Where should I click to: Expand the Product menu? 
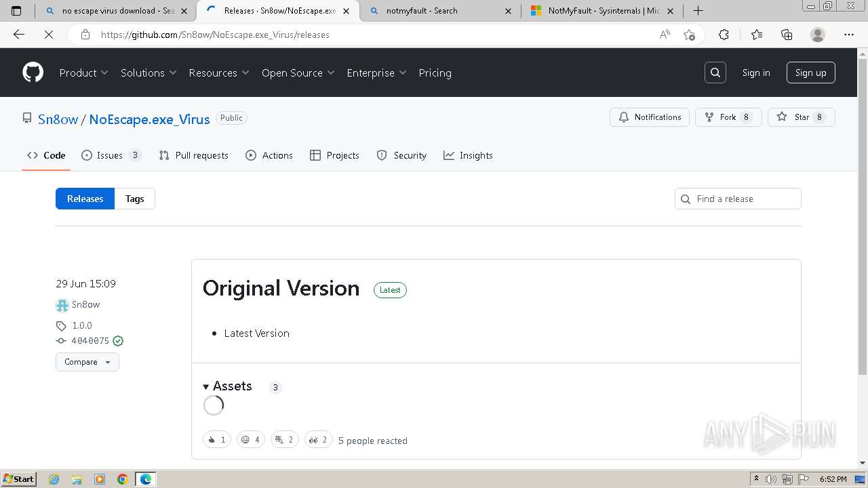pyautogui.click(x=83, y=73)
